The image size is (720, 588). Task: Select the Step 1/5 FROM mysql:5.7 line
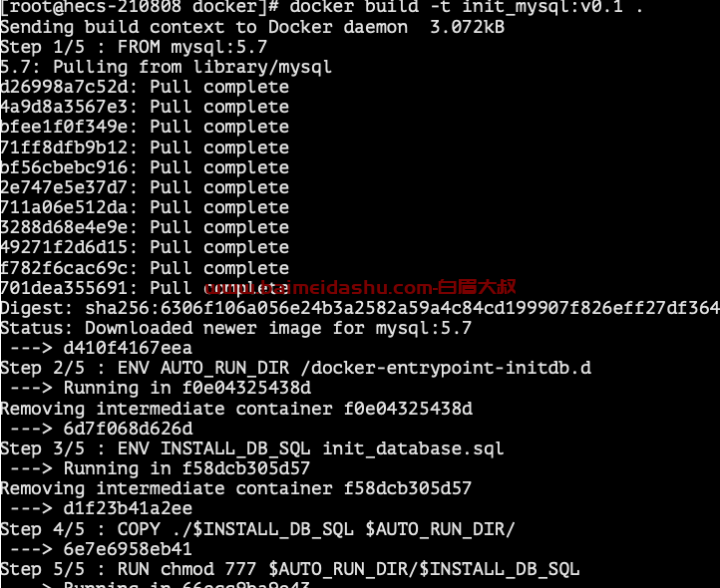[x=134, y=47]
